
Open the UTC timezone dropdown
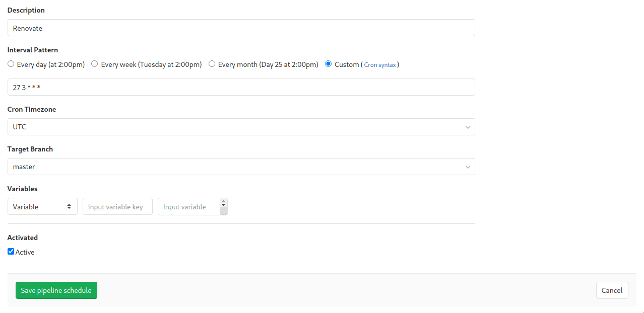point(241,127)
